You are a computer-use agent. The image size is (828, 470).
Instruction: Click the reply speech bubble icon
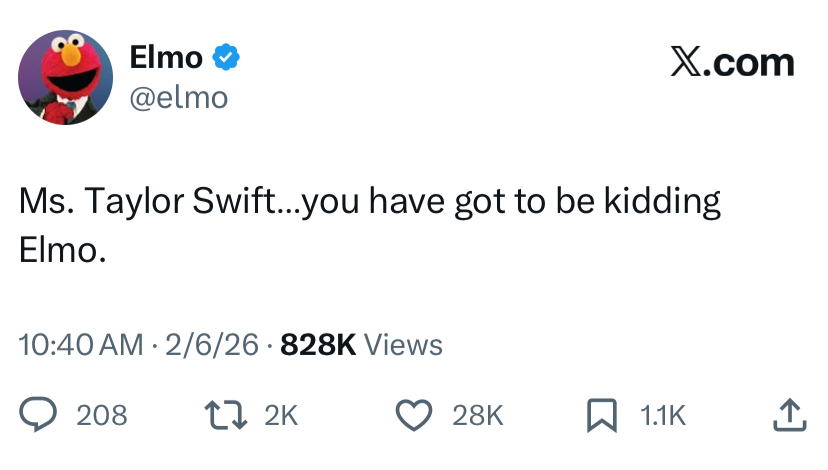[x=38, y=414]
